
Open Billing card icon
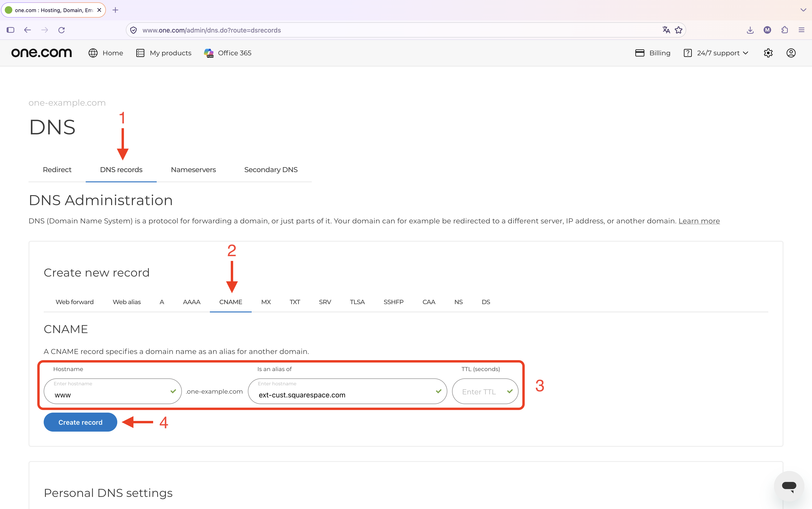click(x=640, y=53)
